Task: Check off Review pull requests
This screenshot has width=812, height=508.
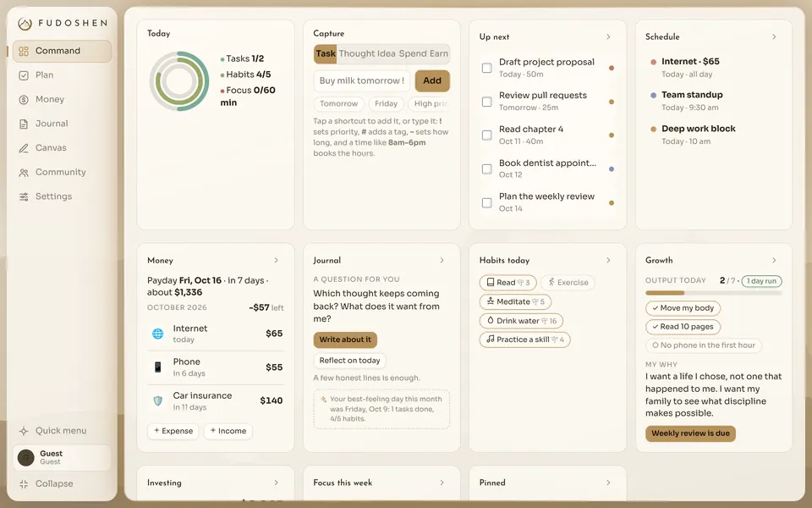Action: (487, 102)
